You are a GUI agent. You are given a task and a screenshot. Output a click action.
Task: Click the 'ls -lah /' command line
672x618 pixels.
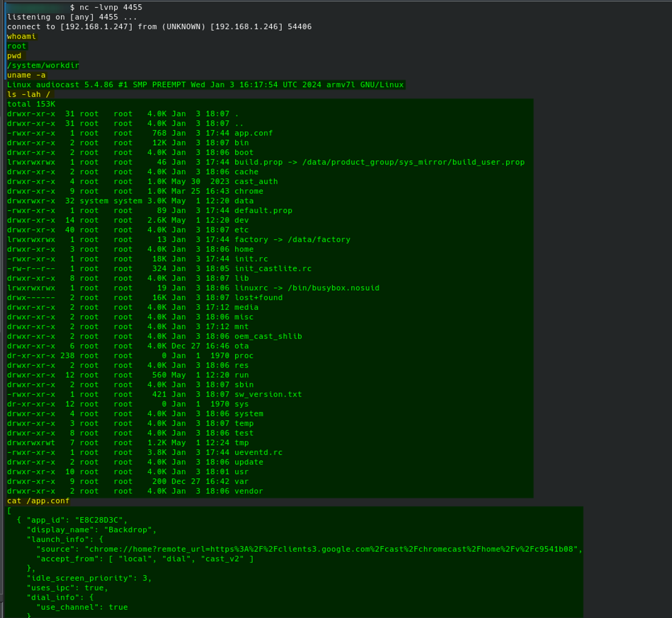pos(28,94)
